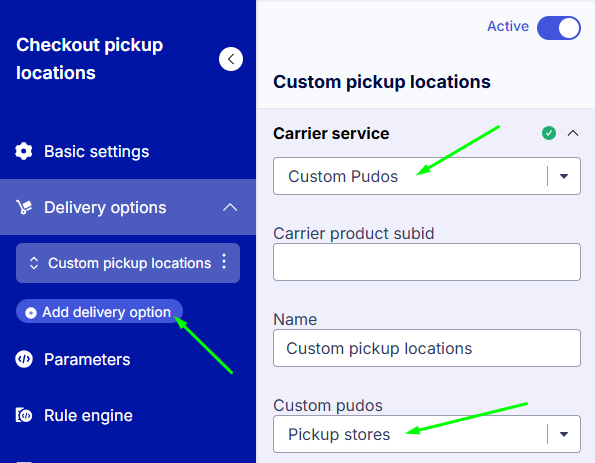The image size is (595, 463).
Task: Click the Rule engine icon
Action: point(24,415)
